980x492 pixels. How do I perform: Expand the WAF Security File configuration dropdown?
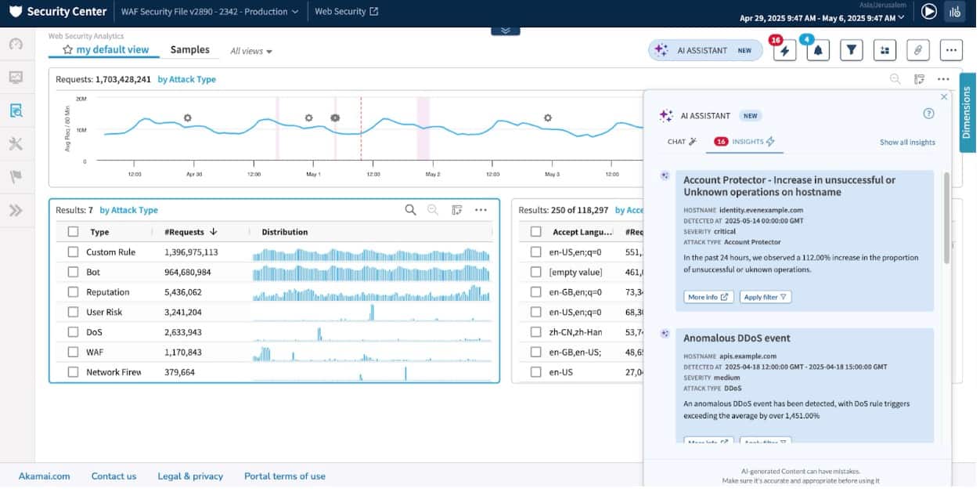(x=210, y=12)
